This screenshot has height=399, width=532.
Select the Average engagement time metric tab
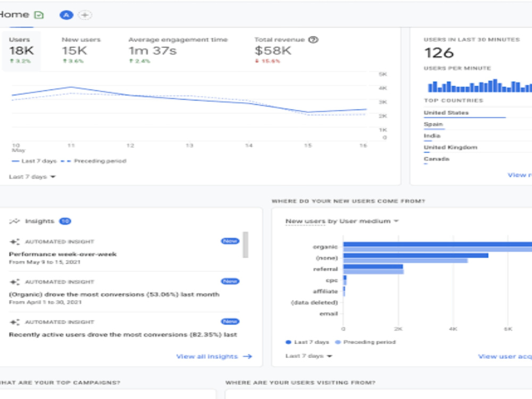pos(178,51)
